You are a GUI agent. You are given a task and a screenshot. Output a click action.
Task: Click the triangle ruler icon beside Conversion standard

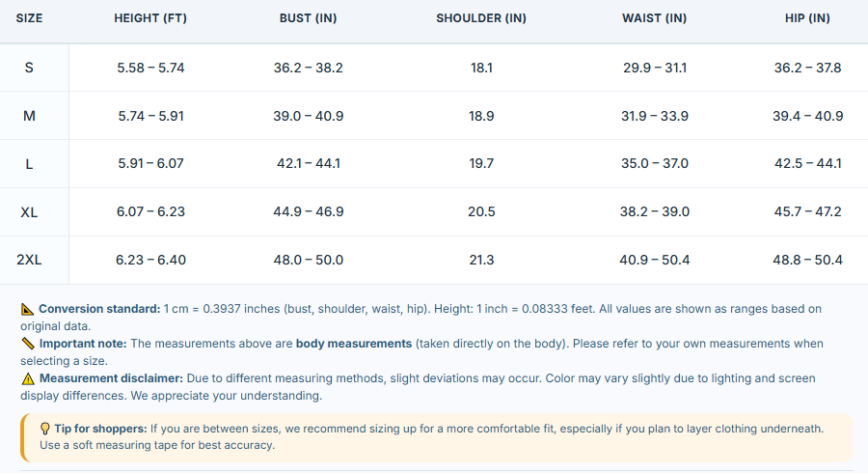click(27, 309)
